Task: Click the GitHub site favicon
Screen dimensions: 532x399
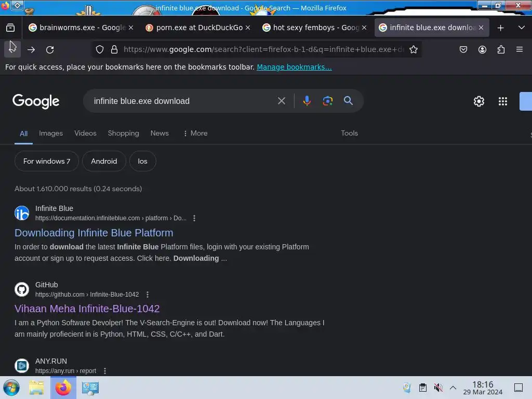Action: pos(22,289)
